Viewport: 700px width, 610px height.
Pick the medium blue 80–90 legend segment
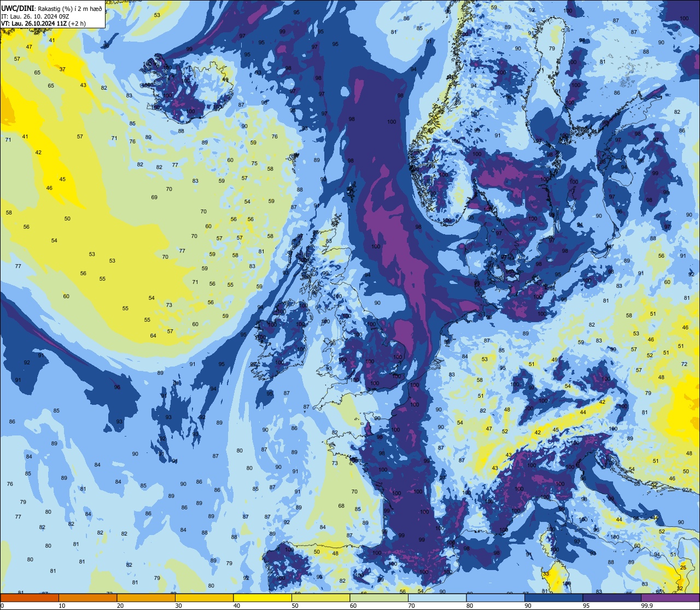(495, 597)
